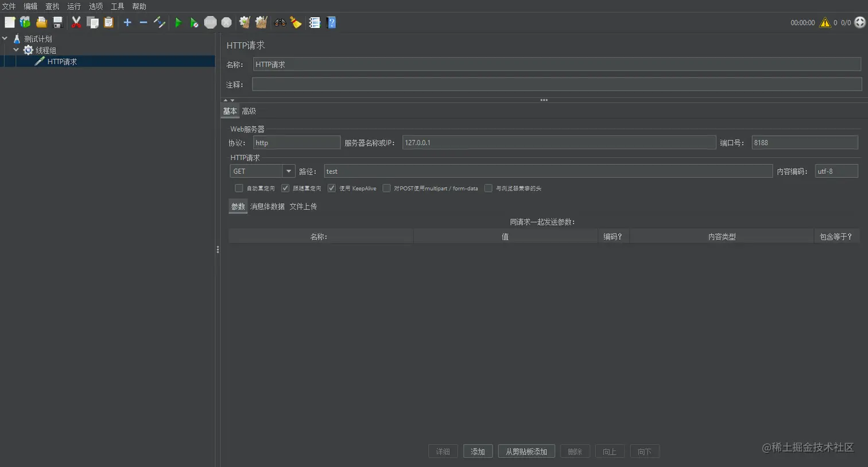Open the Templates icon in toolbar
Screen dimensions: 868x467
(25, 22)
